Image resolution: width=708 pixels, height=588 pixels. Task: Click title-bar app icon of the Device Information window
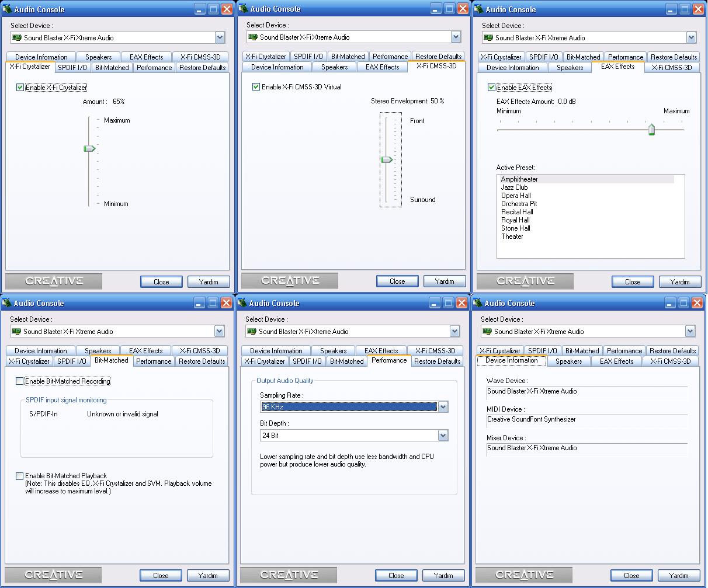click(x=477, y=303)
